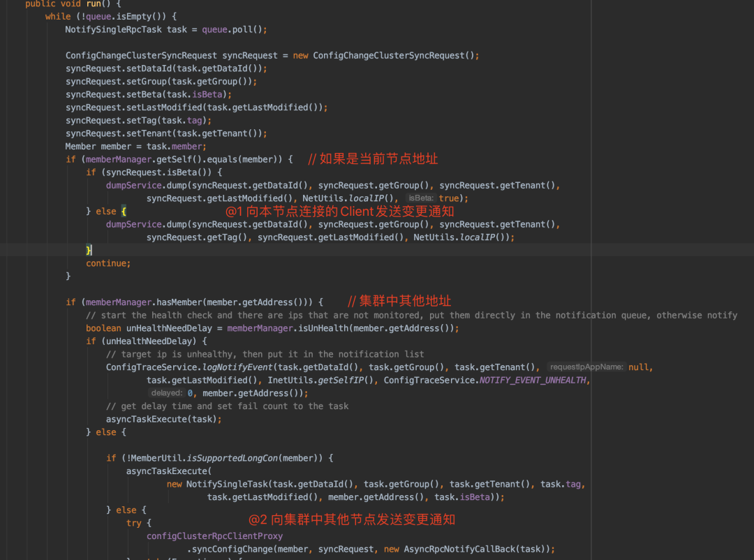
Task: Click 'requestIpAppName:' parameter hint
Action: 586,367
